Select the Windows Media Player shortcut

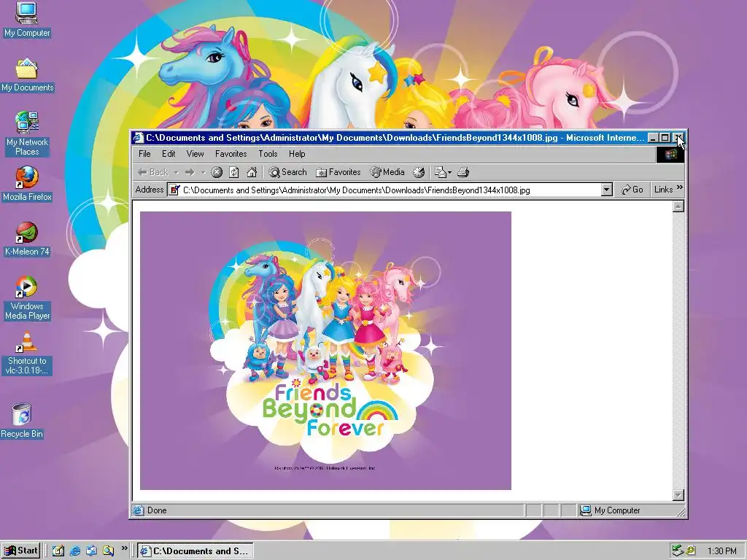tap(27, 298)
